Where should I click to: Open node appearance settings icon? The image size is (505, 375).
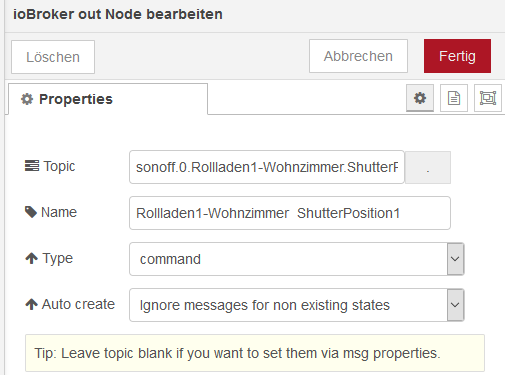[488, 98]
